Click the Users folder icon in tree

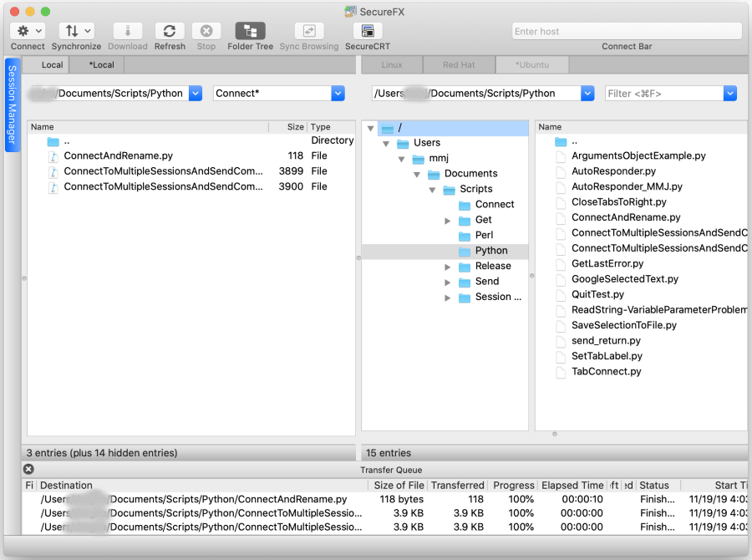point(403,144)
